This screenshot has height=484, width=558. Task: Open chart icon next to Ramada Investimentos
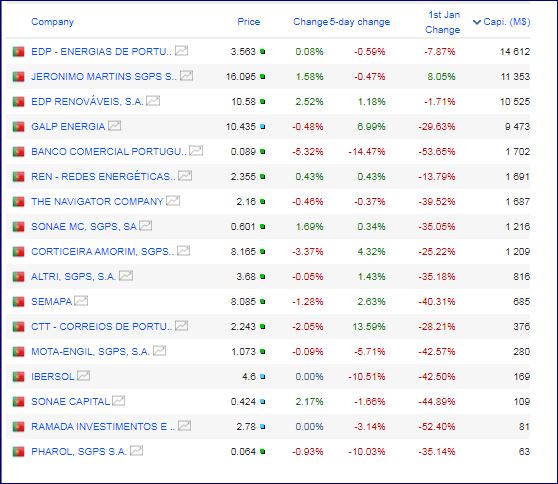[x=184, y=426]
